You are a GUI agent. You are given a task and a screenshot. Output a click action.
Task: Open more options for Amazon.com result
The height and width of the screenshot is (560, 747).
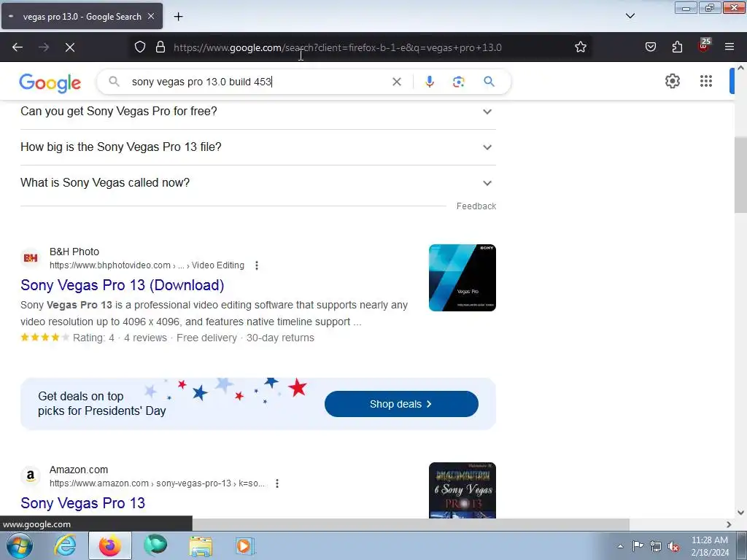click(x=277, y=483)
